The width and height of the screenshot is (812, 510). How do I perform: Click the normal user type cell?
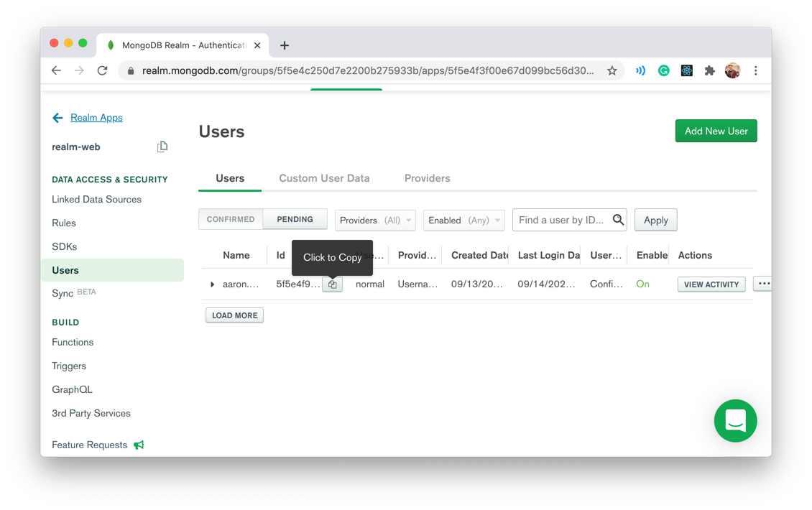coord(370,284)
